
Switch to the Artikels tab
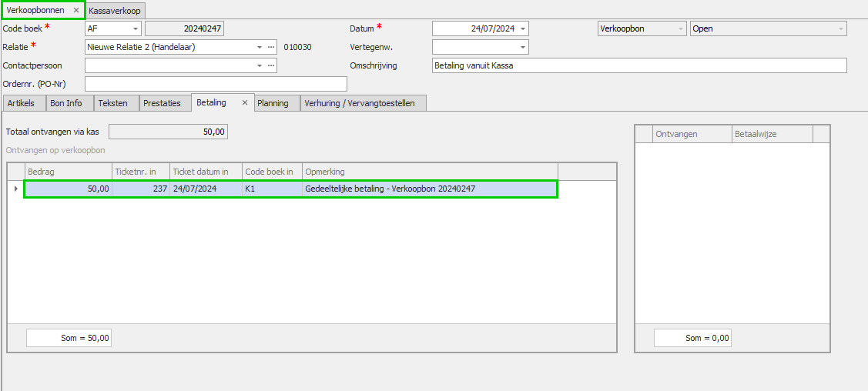pos(22,103)
